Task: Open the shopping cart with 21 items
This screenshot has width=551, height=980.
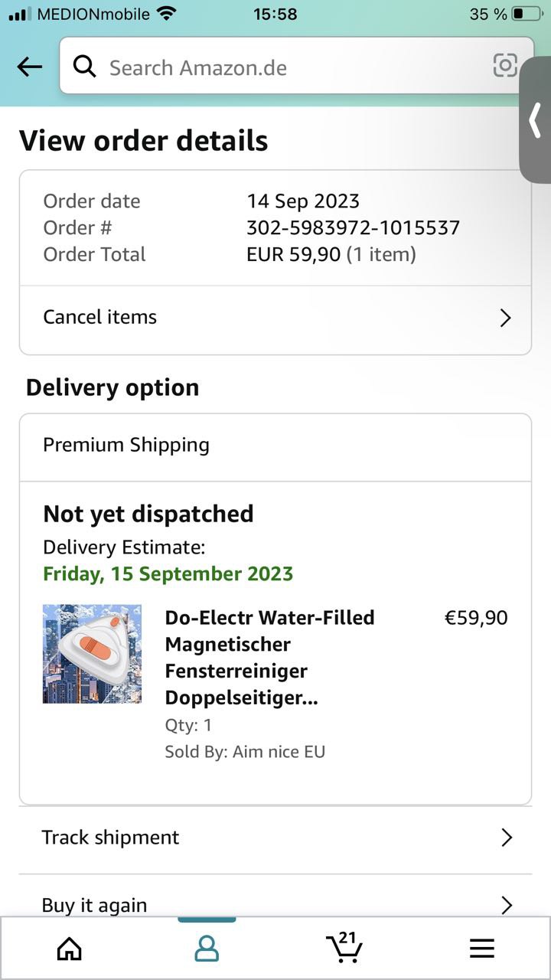Action: click(x=344, y=947)
